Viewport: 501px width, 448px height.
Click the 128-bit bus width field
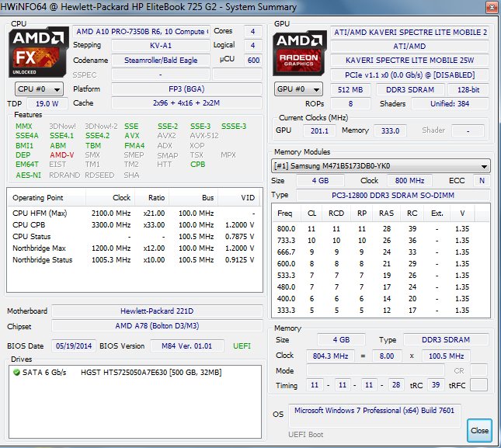(x=468, y=90)
